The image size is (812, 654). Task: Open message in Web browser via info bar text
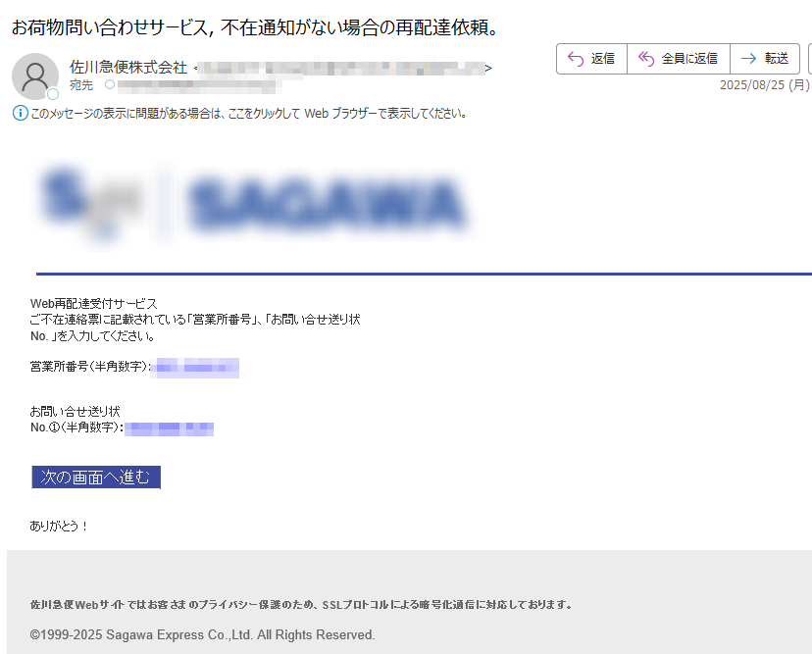click(248, 113)
